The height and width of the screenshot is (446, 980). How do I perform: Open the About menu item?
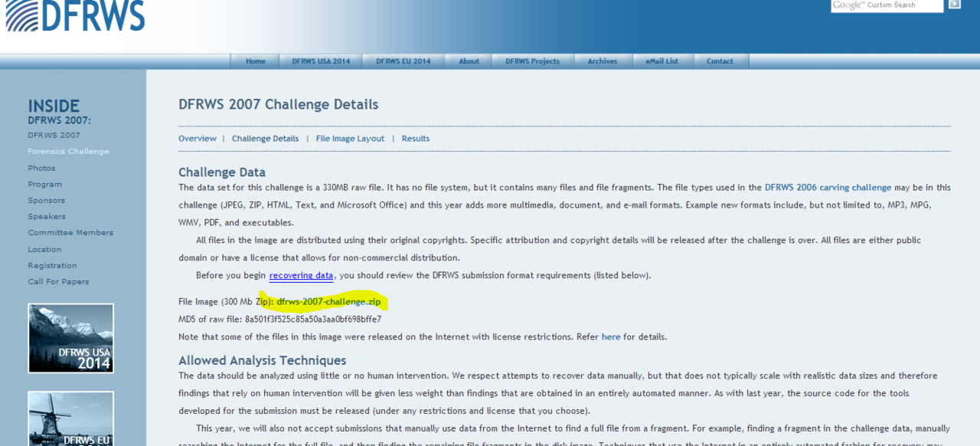[469, 61]
